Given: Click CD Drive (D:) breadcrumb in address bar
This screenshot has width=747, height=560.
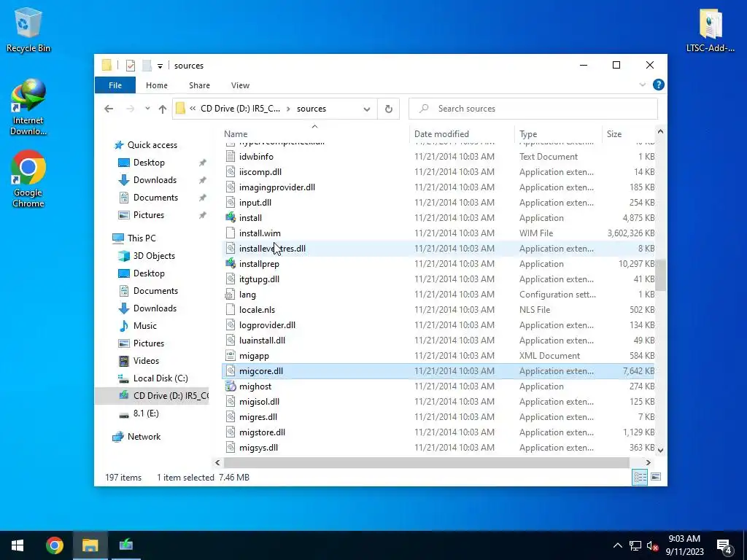Looking at the screenshot, I should click(240, 109).
